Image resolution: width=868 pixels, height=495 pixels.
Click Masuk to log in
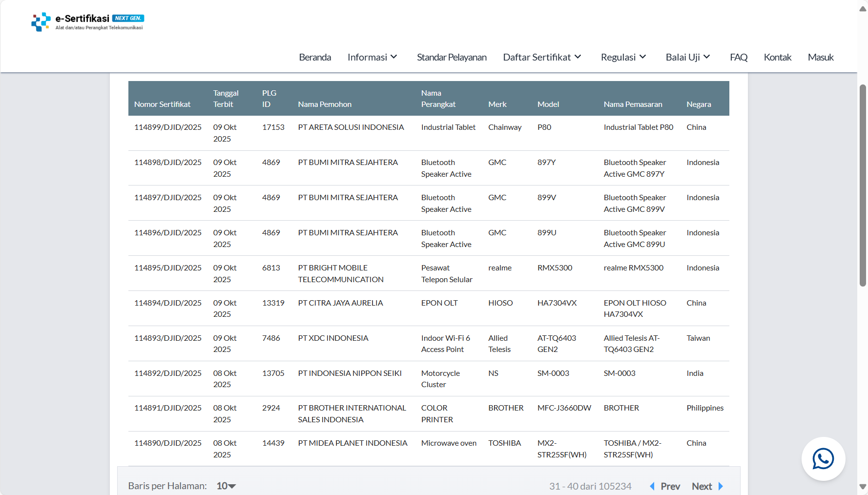820,57
